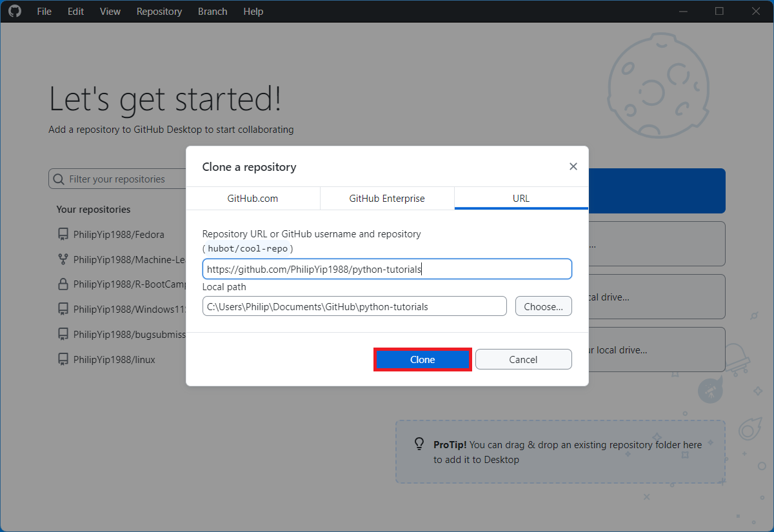This screenshot has height=532, width=774.
Task: Click the repo icon beside PhilipYip1988/bugsubmiss
Action: pyautogui.click(x=63, y=334)
